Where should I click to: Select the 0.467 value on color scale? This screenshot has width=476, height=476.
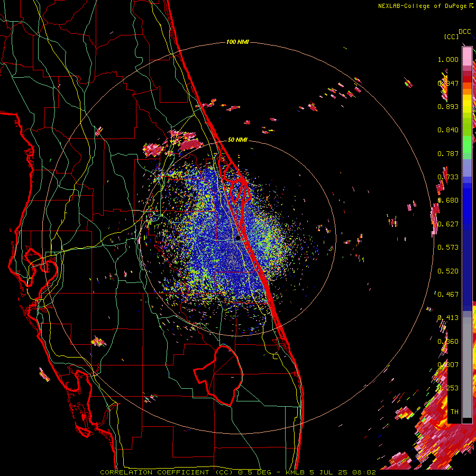[448, 295]
